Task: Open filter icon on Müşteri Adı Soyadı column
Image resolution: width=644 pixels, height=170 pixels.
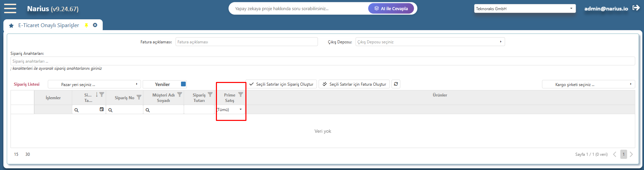Action: pyautogui.click(x=180, y=94)
